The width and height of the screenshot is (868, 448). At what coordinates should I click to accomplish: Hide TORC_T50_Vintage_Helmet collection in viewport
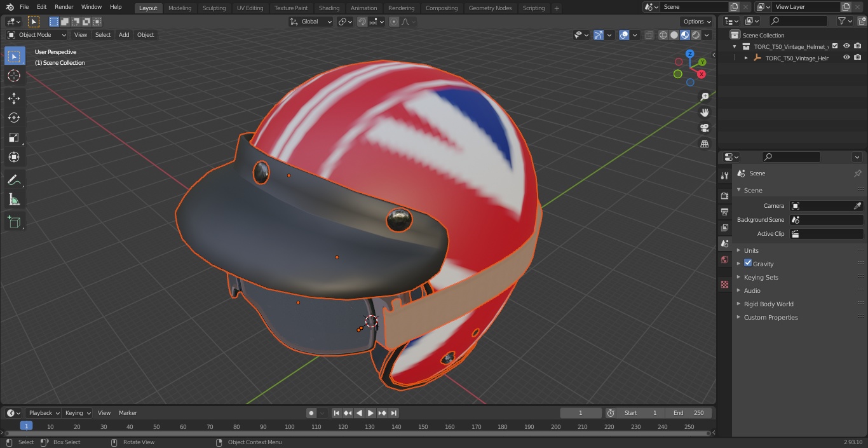(x=846, y=46)
